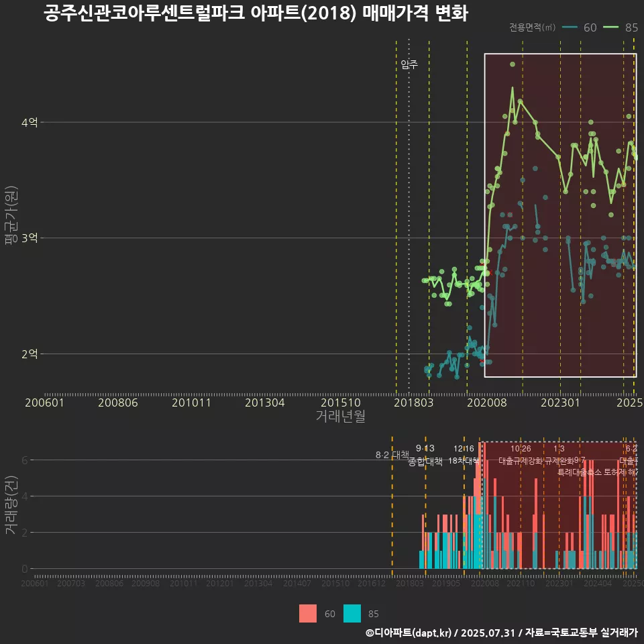The image size is (644, 644).
Task: Click the 4 gridline label on the volume chart
Action: 25,496
